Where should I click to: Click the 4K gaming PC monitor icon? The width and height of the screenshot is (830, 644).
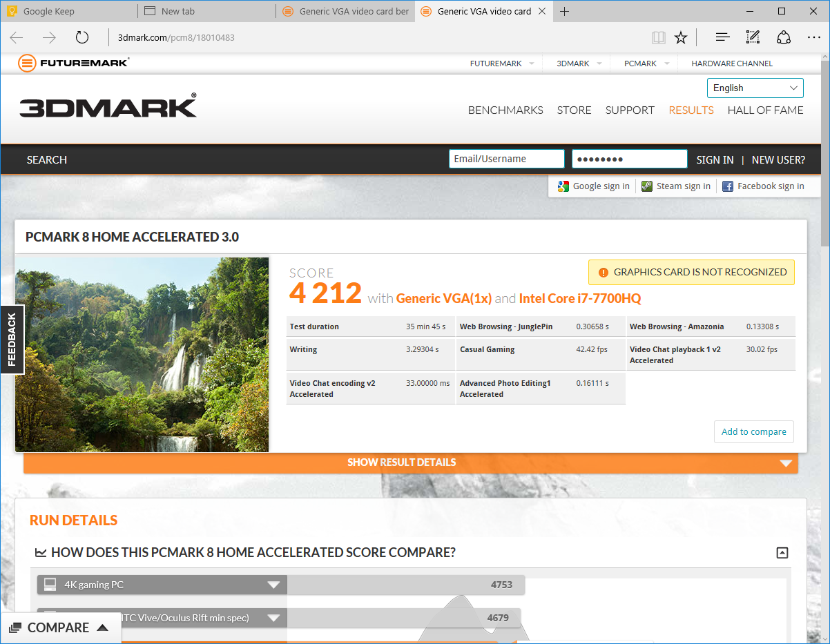point(50,585)
